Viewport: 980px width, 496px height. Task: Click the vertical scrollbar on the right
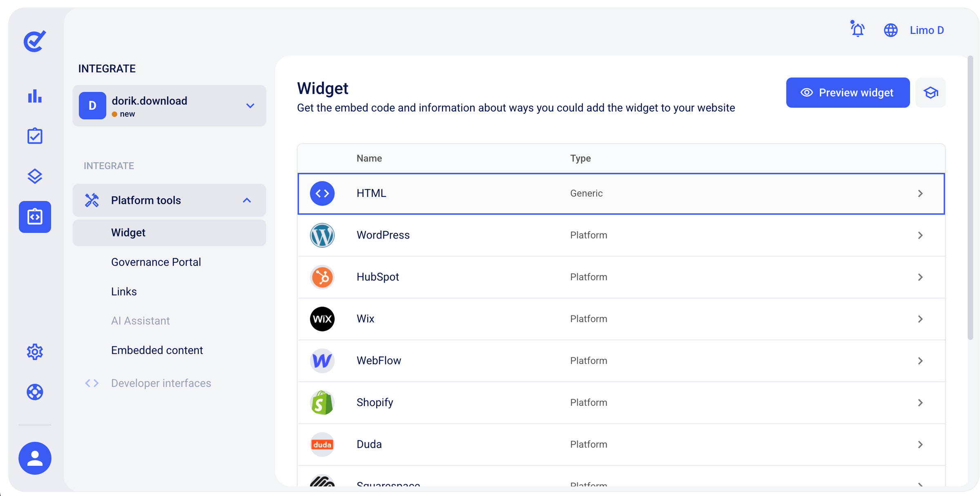click(970, 198)
